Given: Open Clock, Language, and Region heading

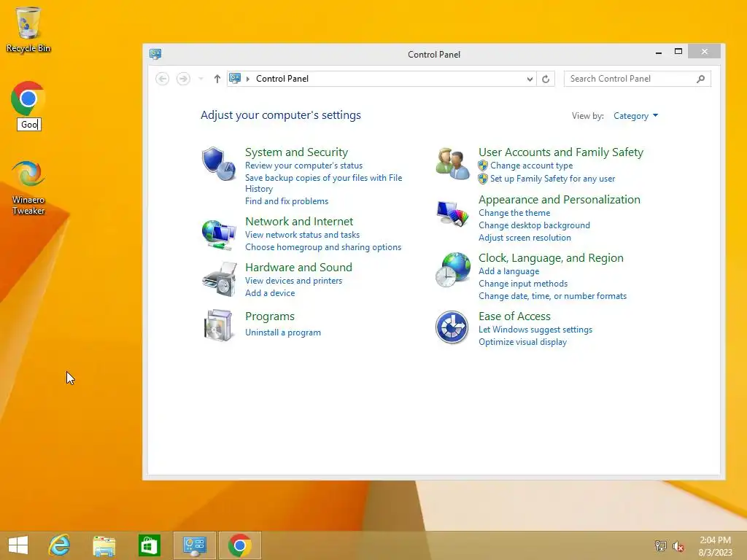Looking at the screenshot, I should point(551,258).
